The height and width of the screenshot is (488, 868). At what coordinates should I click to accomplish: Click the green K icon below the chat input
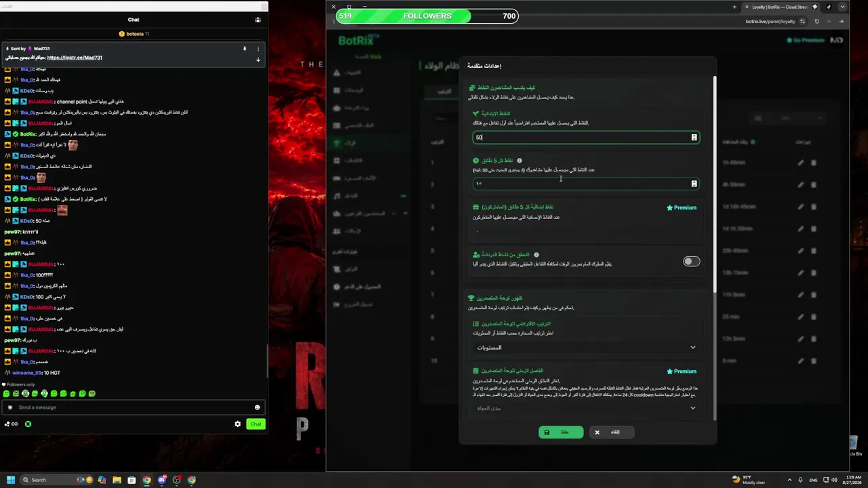click(28, 424)
